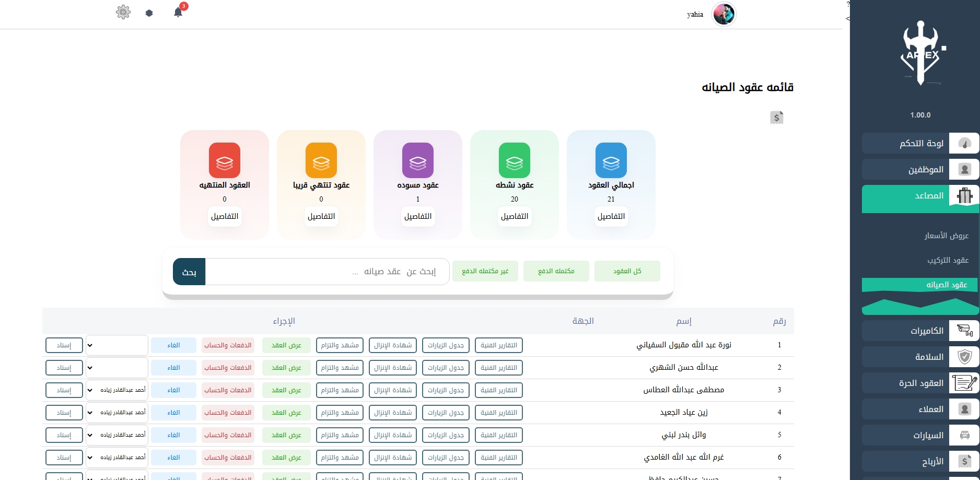Select the elevator icon next to المصاعد
The image size is (980, 480).
pos(964,196)
